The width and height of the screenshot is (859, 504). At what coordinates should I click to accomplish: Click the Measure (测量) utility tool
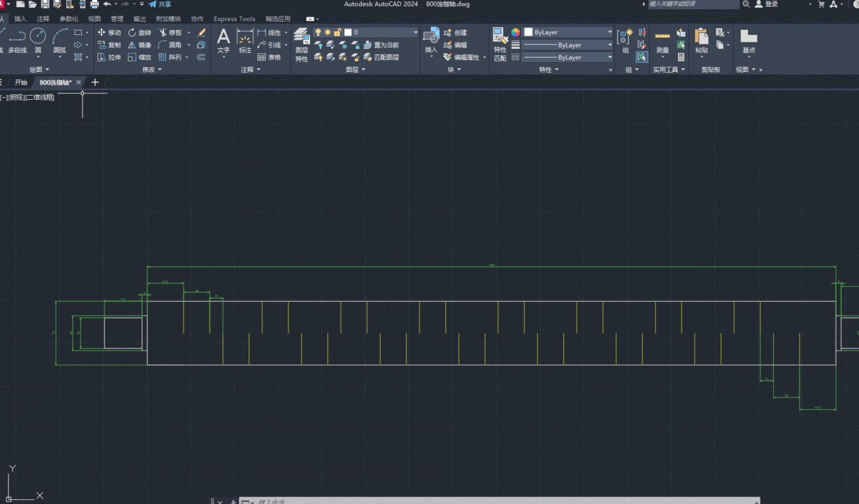[x=662, y=40]
